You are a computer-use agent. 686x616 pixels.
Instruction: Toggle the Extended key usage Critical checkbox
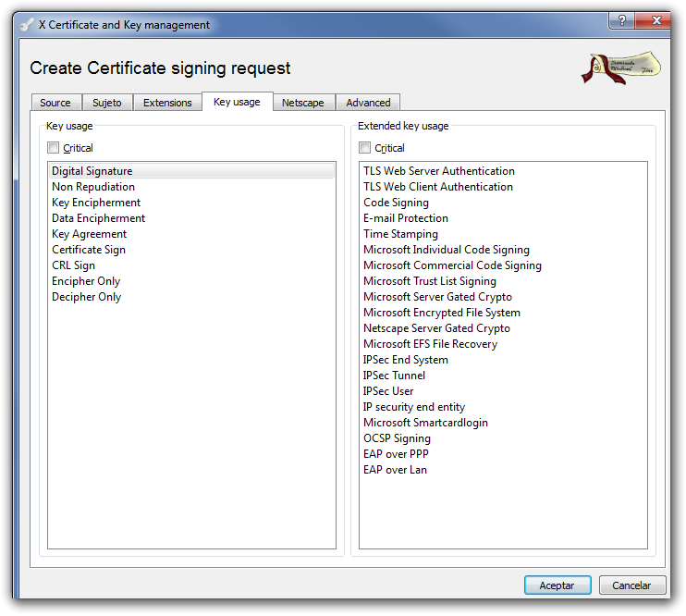point(365,148)
